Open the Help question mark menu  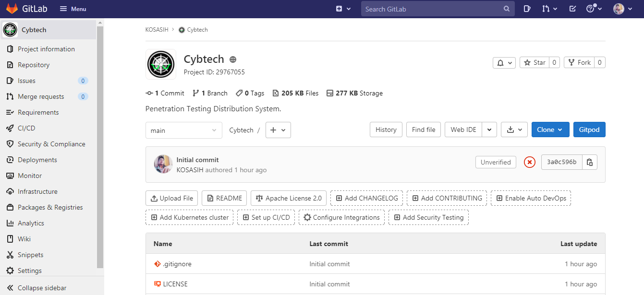[x=594, y=9]
